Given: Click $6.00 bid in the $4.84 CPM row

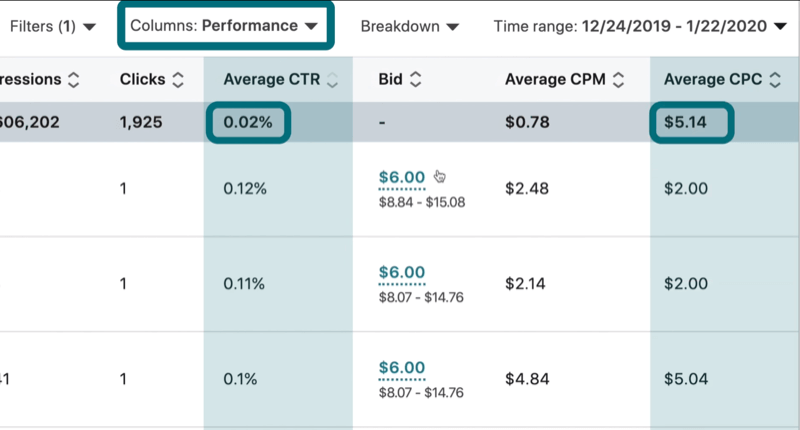Looking at the screenshot, I should pos(402,367).
